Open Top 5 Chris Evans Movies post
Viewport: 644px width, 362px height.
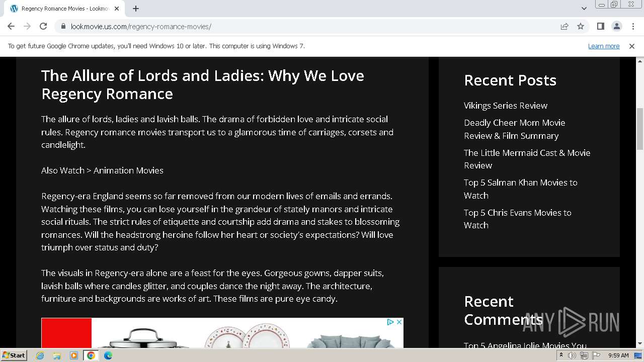[x=518, y=219]
